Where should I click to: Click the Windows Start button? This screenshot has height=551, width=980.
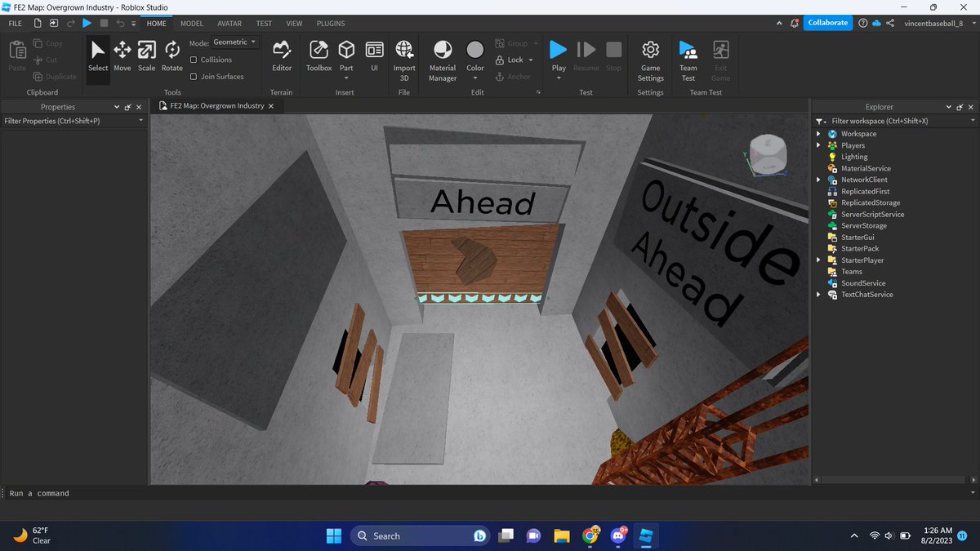pyautogui.click(x=334, y=535)
